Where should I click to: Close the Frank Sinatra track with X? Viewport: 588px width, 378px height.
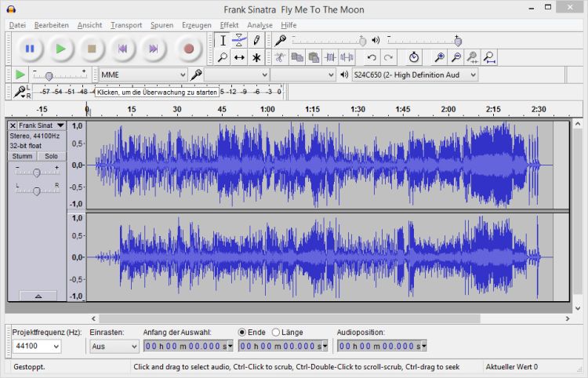[13, 125]
